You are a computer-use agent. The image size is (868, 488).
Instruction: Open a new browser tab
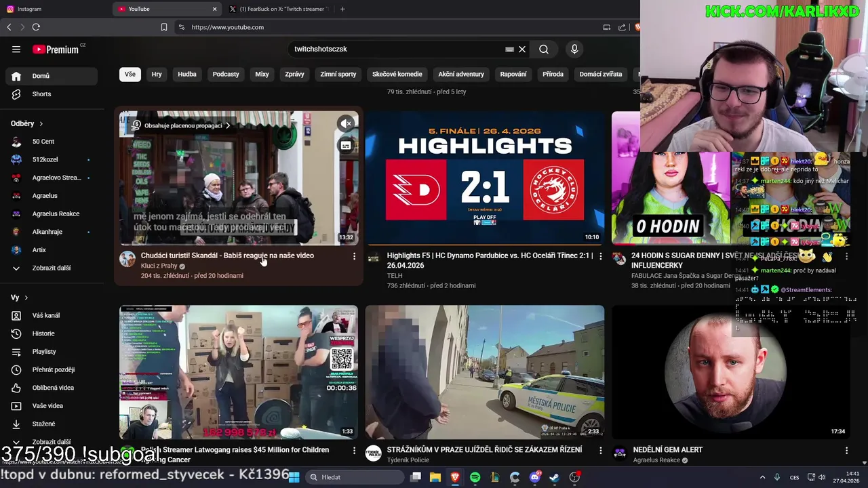coord(342,9)
